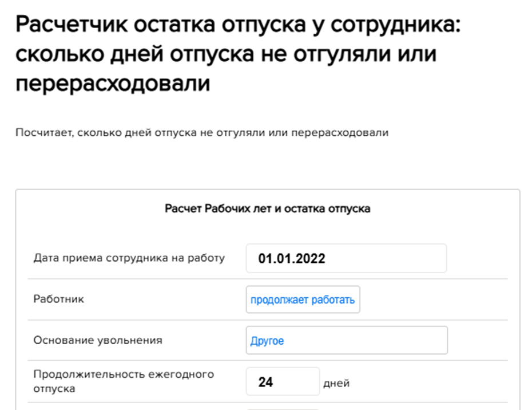Click "остатка отпуска" in the heading's first line

click(229, 25)
